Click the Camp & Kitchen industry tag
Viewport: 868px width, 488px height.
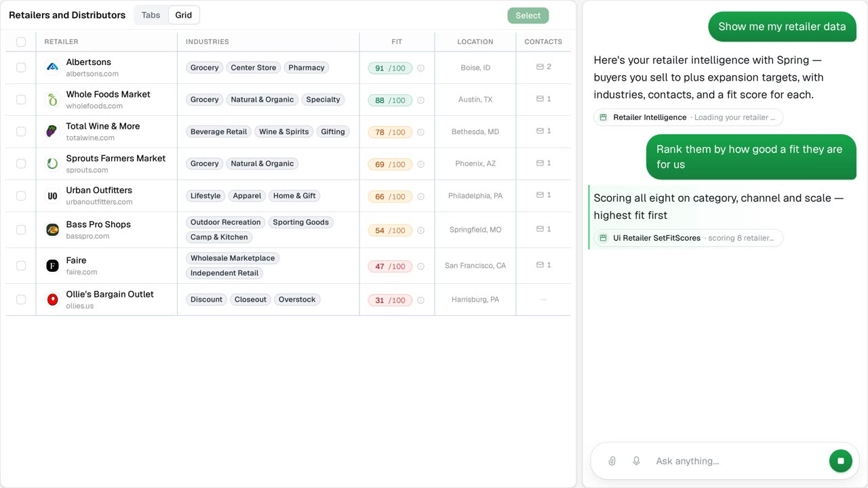(x=219, y=237)
